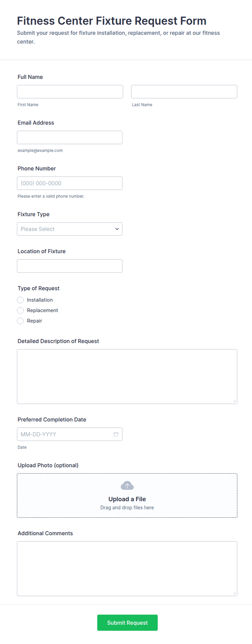Click Additional Comments textarea resize handle
252x644 pixels.
coord(234,593)
